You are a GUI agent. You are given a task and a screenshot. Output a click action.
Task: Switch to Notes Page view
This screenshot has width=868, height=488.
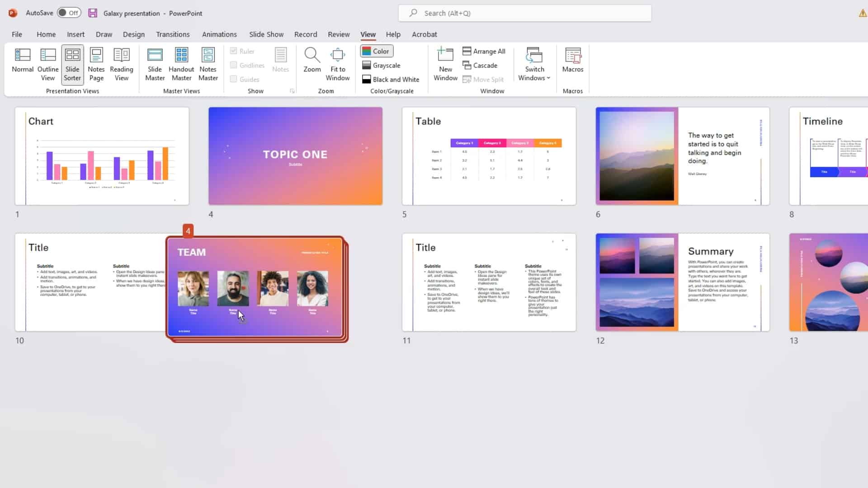pyautogui.click(x=96, y=63)
